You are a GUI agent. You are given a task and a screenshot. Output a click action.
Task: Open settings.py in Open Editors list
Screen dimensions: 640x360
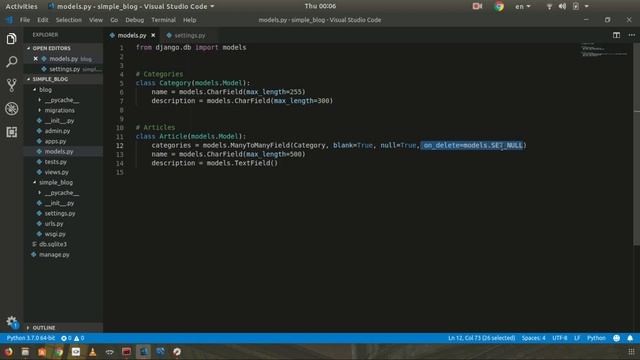coord(65,69)
